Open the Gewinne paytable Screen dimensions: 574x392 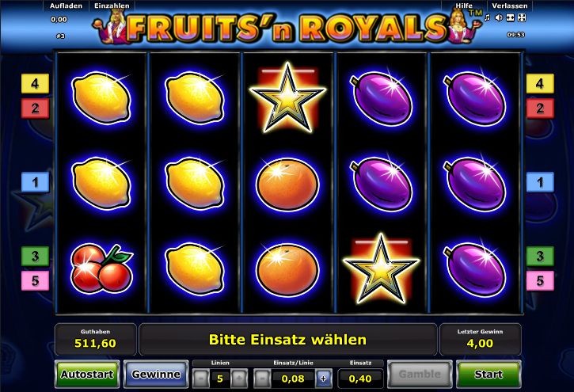click(x=156, y=374)
